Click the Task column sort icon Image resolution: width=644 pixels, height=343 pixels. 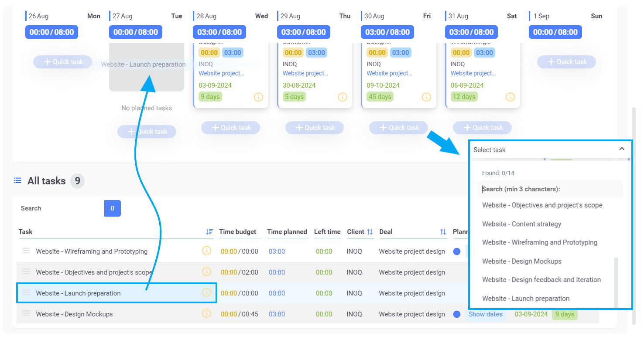(x=209, y=232)
